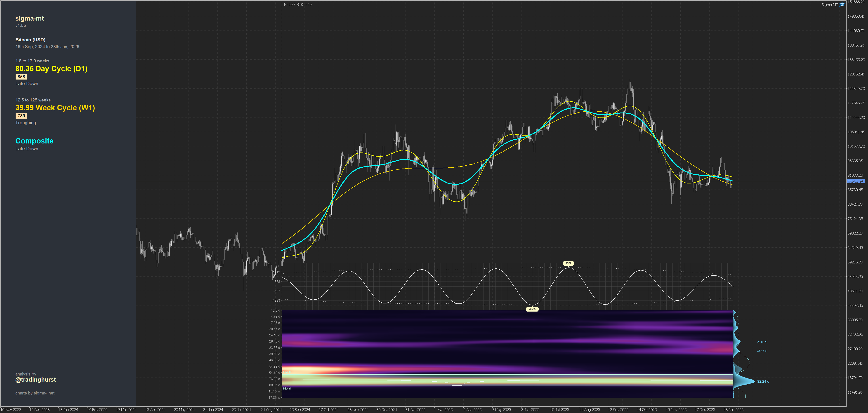Image resolution: width=868 pixels, height=413 pixels.
Task: Select the 39.99 Week Cycle (W1) heading
Action: (55, 108)
